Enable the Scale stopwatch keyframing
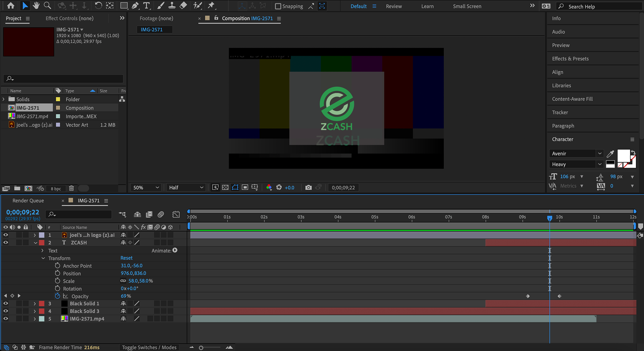The image size is (644, 351). tap(57, 281)
